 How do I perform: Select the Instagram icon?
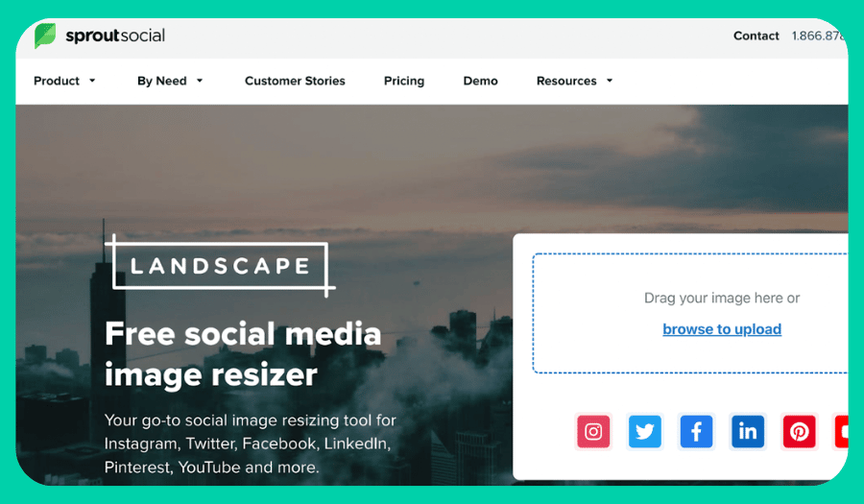coord(593,431)
